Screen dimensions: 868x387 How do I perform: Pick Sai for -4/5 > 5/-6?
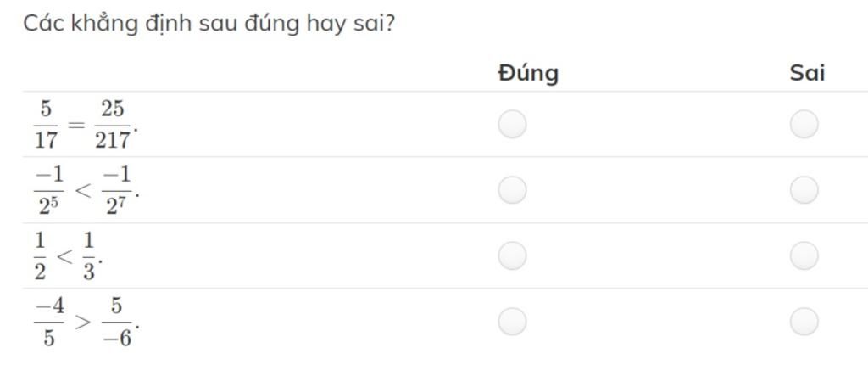pos(804,322)
